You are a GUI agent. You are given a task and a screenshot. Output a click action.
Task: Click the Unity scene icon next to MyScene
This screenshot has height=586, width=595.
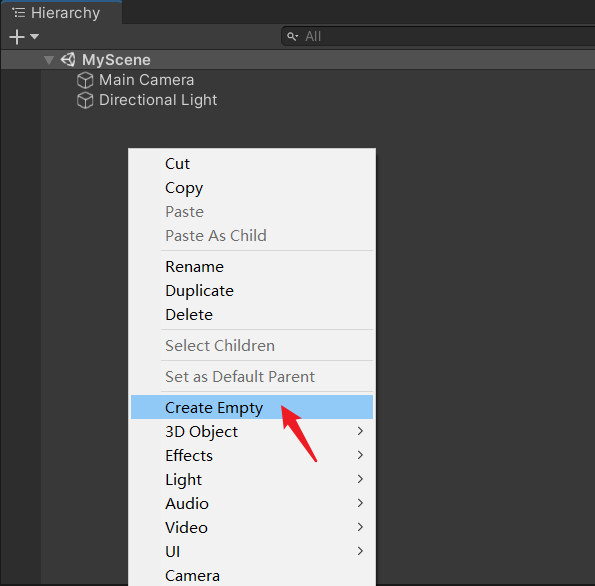pyautogui.click(x=68, y=60)
